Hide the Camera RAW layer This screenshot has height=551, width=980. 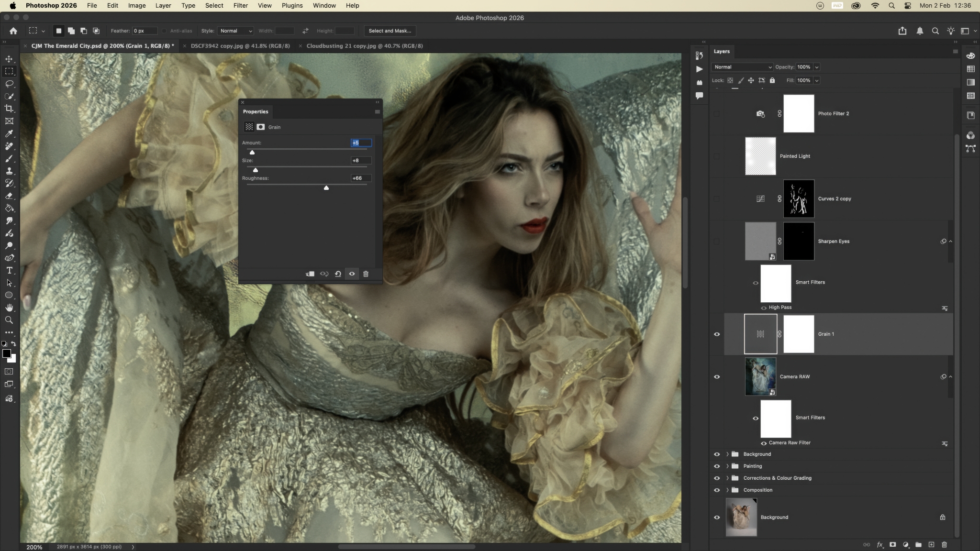(716, 376)
